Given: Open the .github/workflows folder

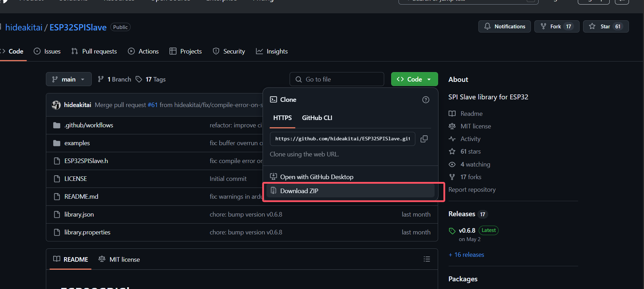Looking at the screenshot, I should pos(89,125).
